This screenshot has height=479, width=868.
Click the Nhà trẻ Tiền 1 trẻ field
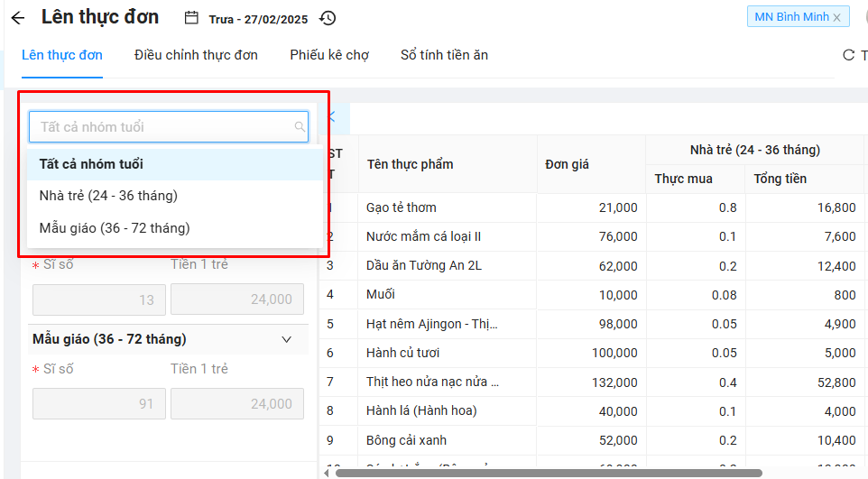[x=237, y=299]
